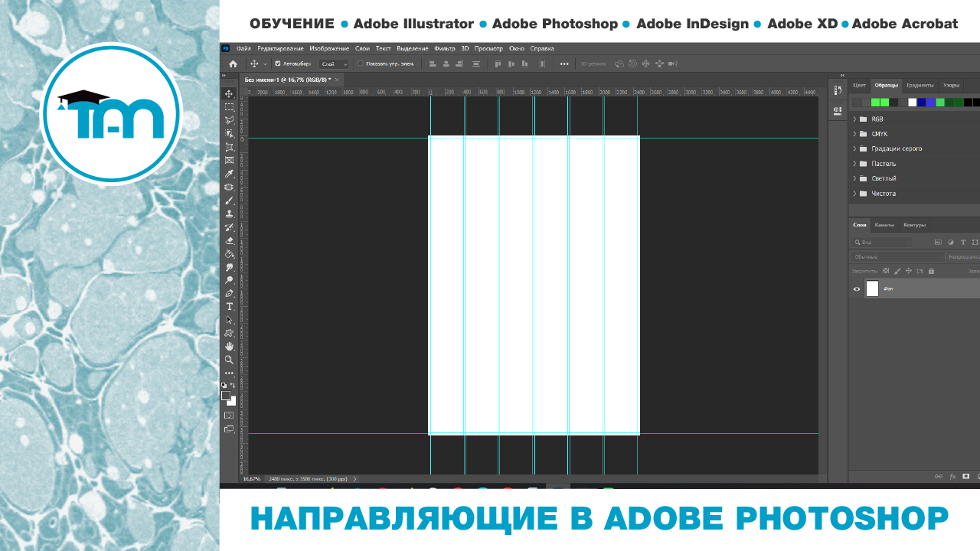The width and height of the screenshot is (980, 551).
Task: Select the Object Selection tool
Action: [229, 134]
